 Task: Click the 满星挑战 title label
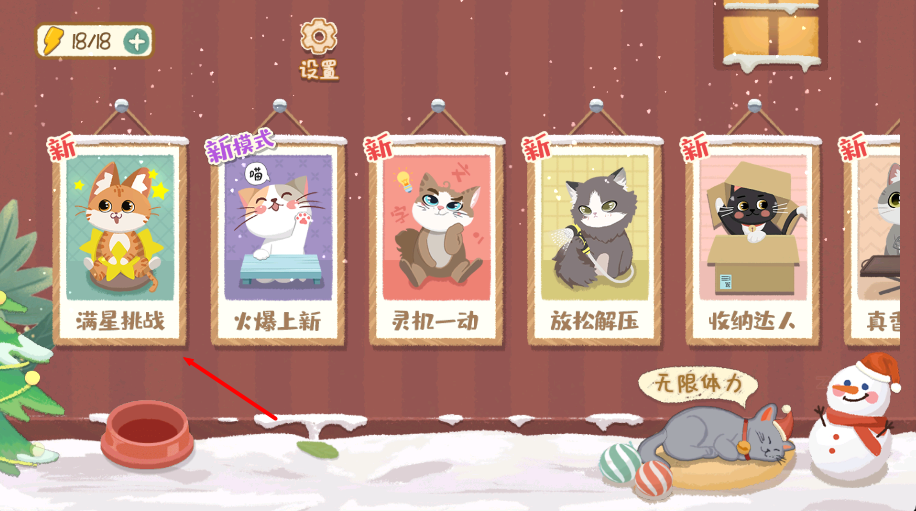point(120,321)
